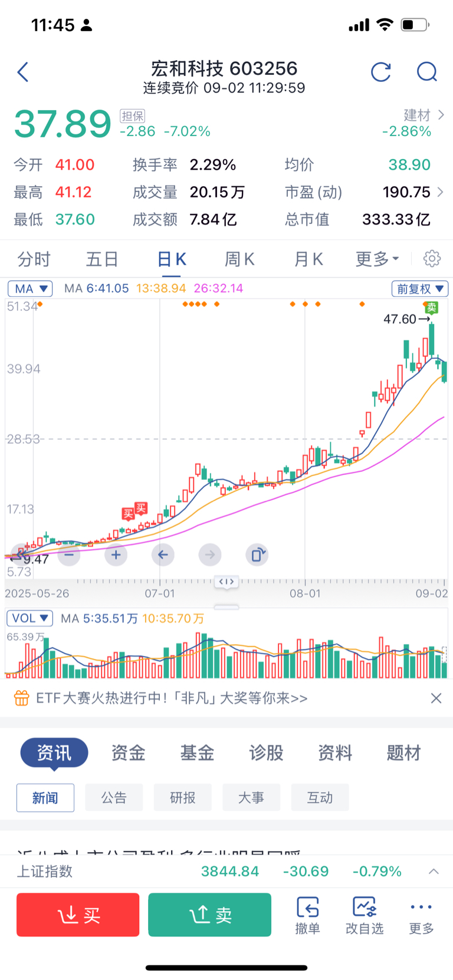Tap 总市值 333.33亿 value
This screenshot has height=980, width=453.
[396, 219]
